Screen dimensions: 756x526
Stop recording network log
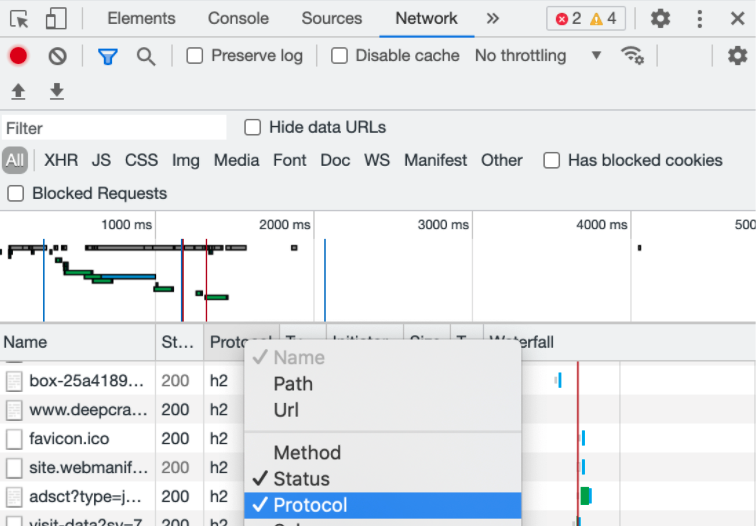pyautogui.click(x=18, y=56)
